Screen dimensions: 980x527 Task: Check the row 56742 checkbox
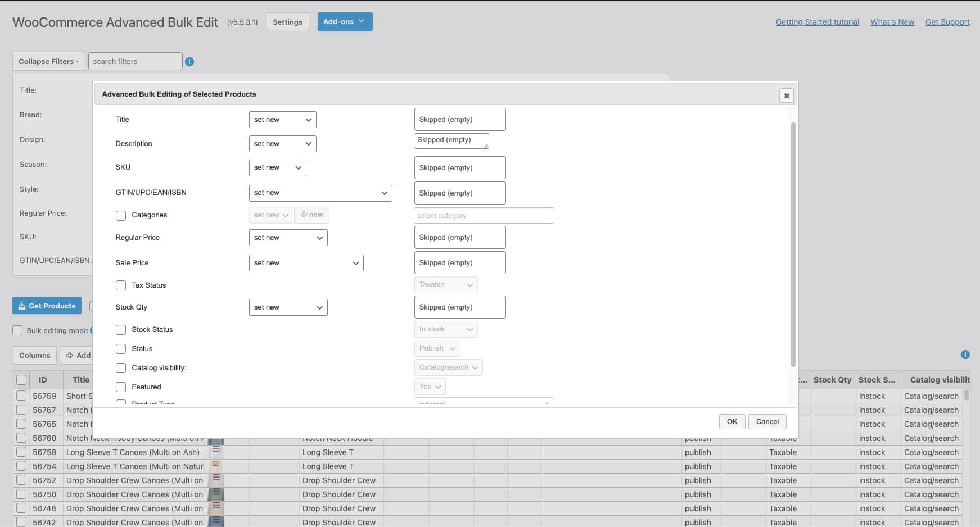click(x=21, y=522)
